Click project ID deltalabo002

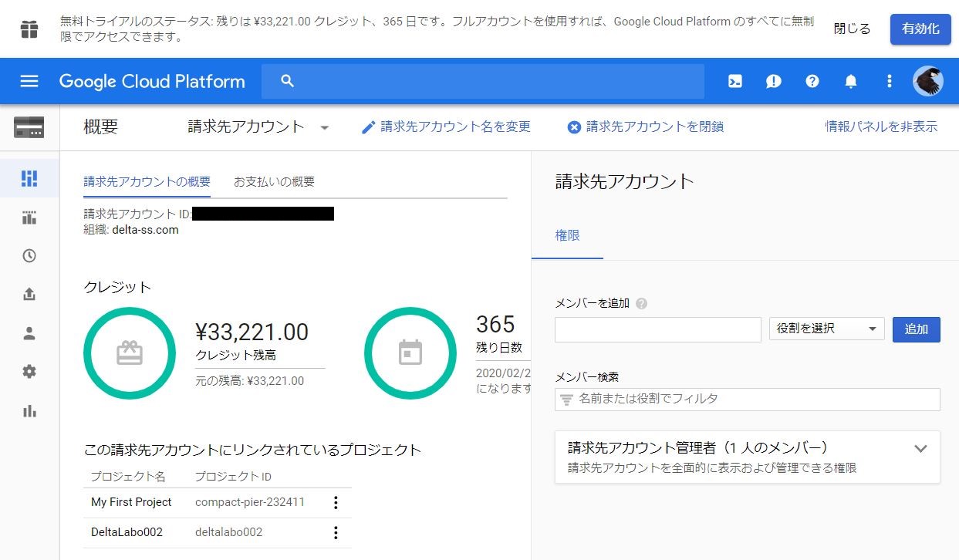point(228,532)
